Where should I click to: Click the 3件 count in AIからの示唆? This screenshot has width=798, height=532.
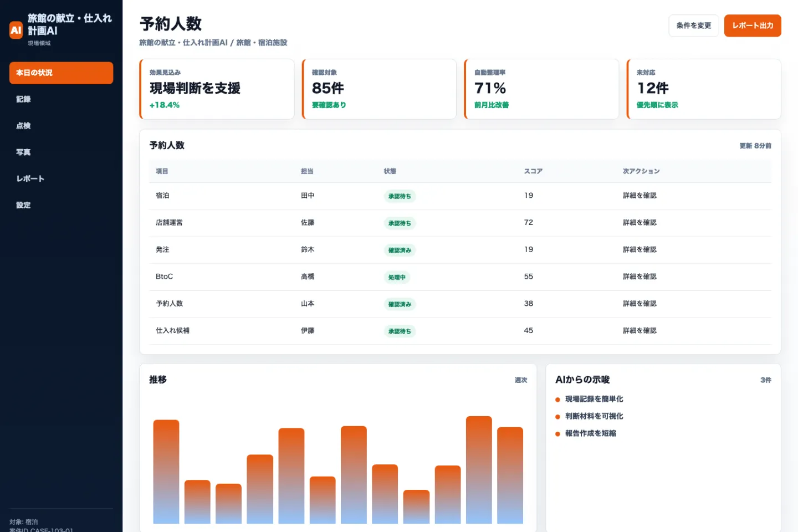[x=766, y=380]
